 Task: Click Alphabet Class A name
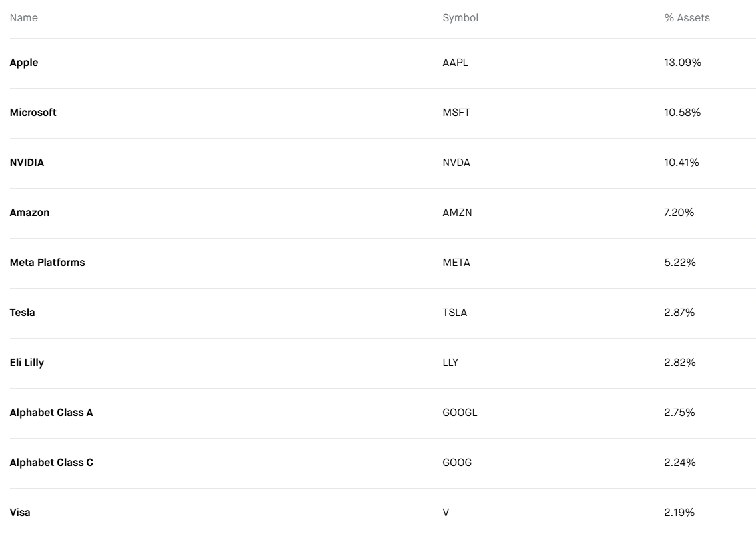click(51, 413)
